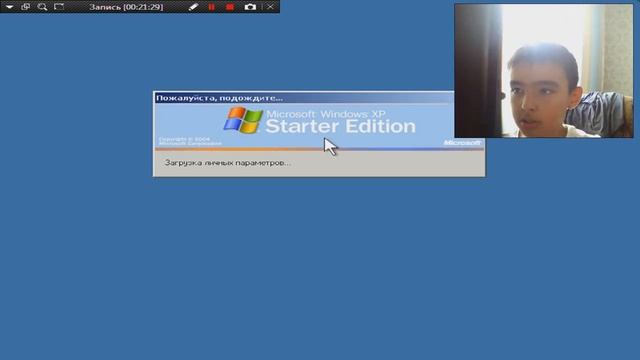Image resolution: width=640 pixels, height=360 pixels.
Task: Close the recording toolbar with X
Action: coord(270,7)
